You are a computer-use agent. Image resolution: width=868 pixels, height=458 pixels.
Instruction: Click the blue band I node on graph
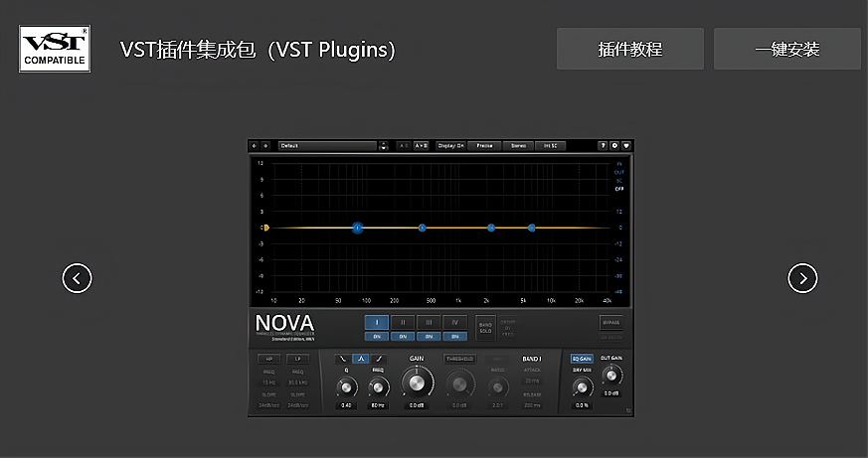click(x=357, y=228)
